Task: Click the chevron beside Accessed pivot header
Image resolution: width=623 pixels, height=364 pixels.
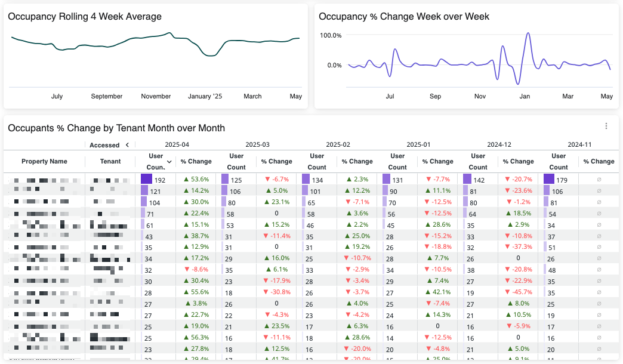Action: 127,145
